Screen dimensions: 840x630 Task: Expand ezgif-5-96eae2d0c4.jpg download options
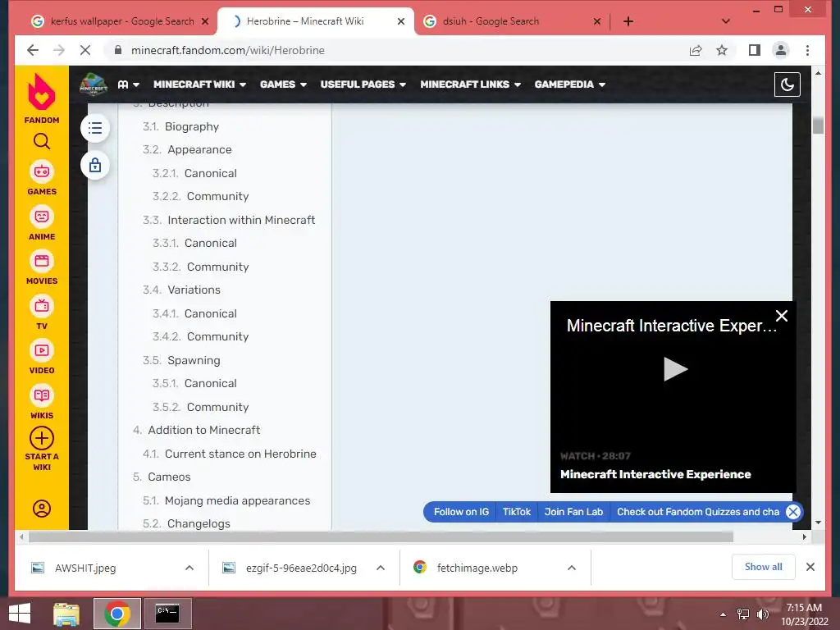point(381,568)
